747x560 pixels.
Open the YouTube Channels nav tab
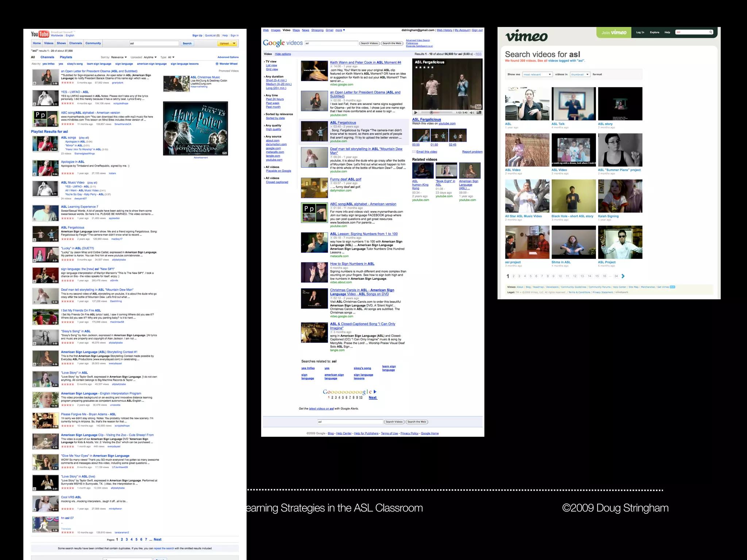point(76,43)
